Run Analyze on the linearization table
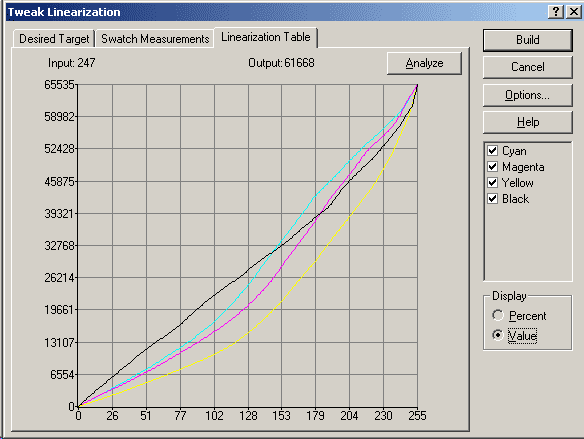The width and height of the screenshot is (584, 439). point(424,63)
